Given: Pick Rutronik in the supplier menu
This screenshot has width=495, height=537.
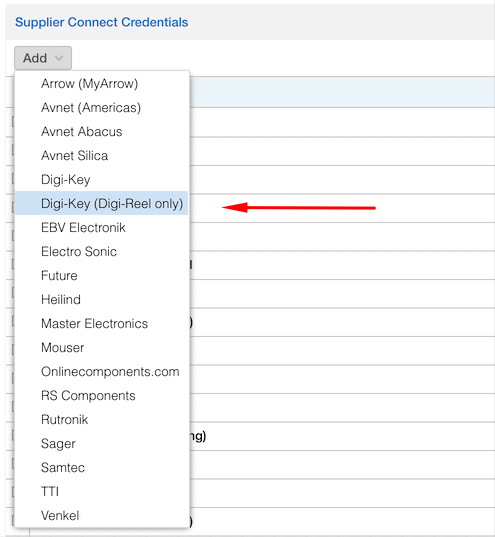Looking at the screenshot, I should (x=101, y=420).
